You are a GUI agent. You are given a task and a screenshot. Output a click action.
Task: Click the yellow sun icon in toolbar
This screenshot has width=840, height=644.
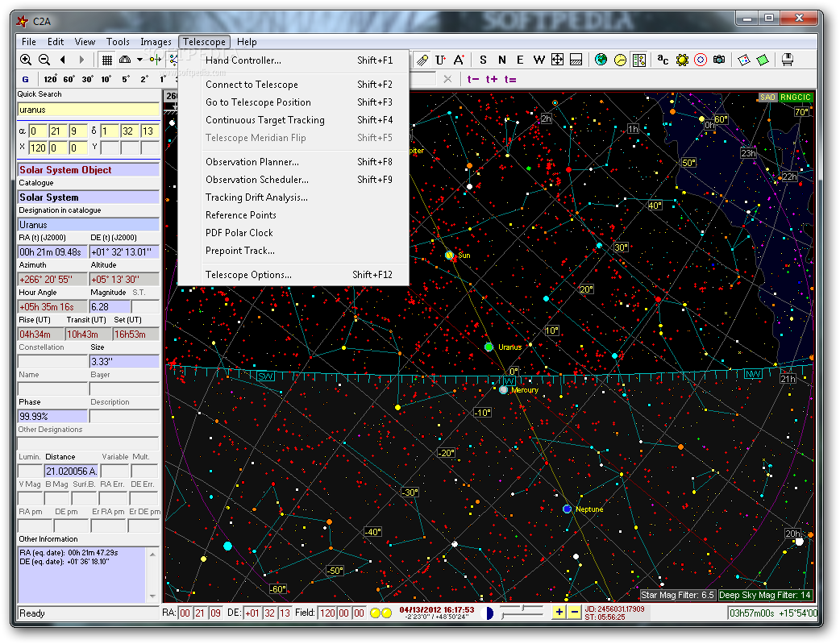682,60
